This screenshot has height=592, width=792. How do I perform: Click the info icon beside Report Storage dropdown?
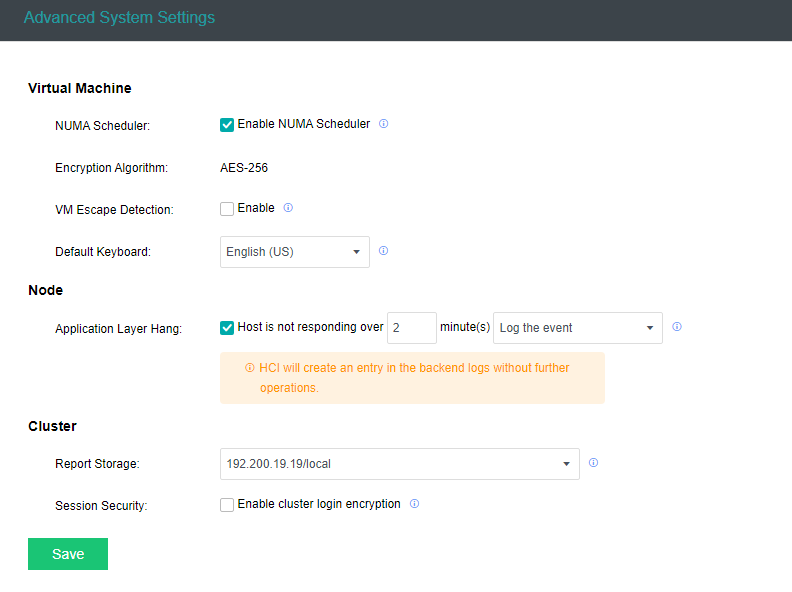[593, 463]
